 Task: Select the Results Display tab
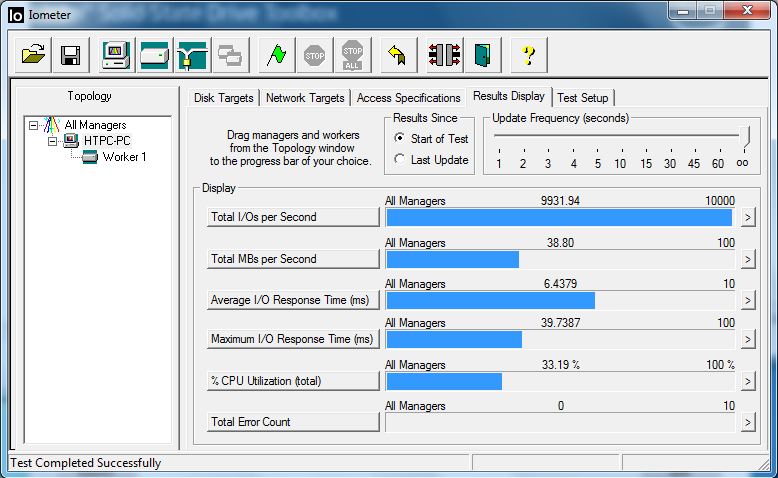point(509,96)
